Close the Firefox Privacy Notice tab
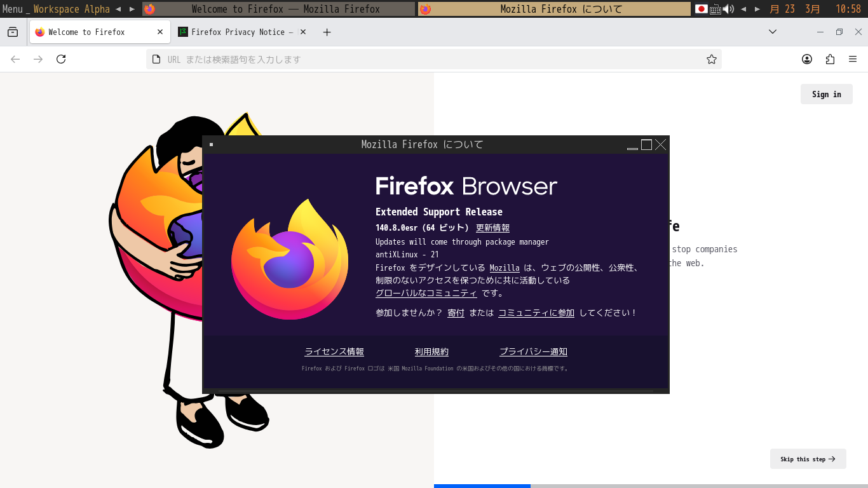 pyautogui.click(x=303, y=32)
